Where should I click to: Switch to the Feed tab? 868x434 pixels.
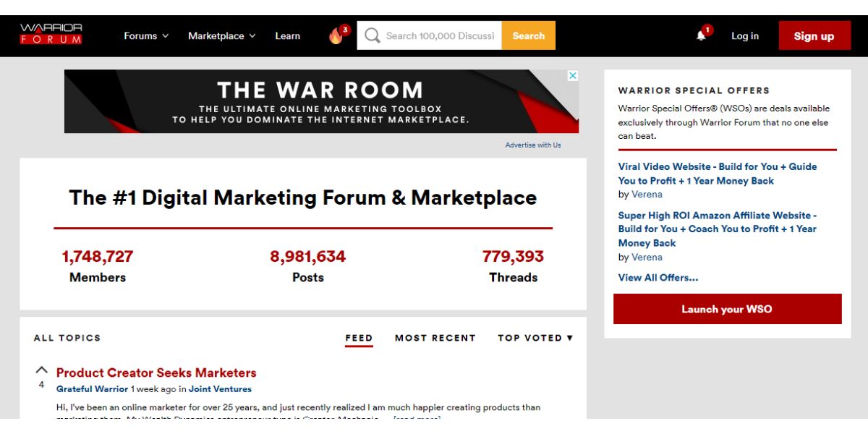tap(359, 338)
